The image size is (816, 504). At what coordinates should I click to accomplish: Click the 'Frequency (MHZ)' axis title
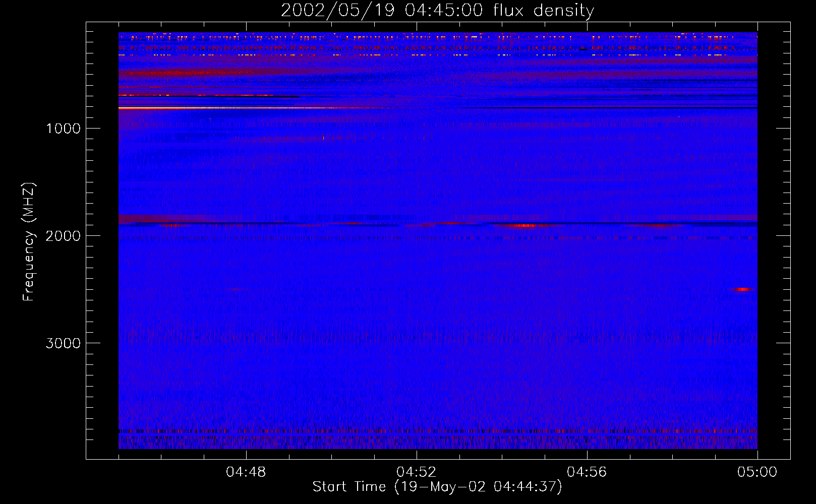coord(29,242)
